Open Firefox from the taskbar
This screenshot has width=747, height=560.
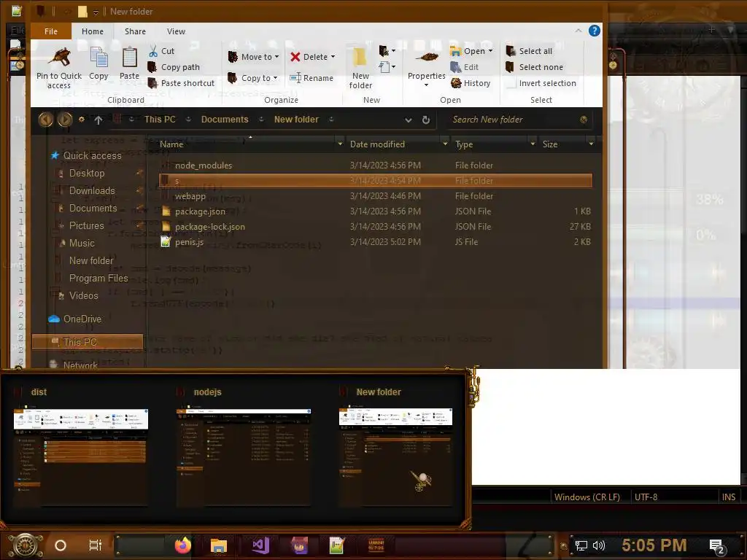click(183, 545)
